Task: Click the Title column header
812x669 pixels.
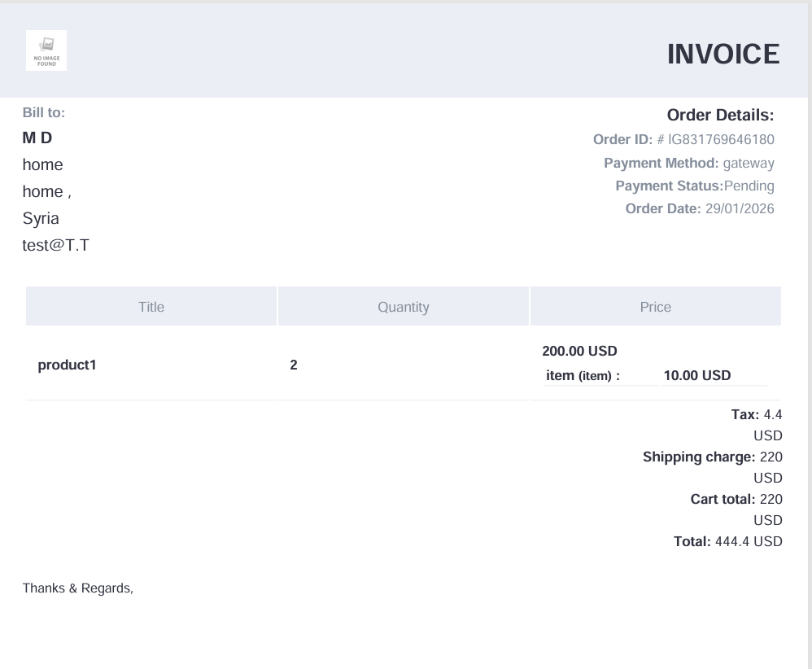Action: pos(151,307)
